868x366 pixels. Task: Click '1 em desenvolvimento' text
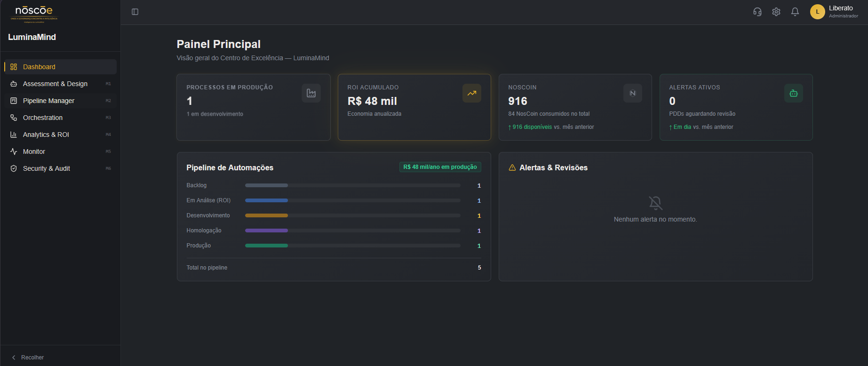point(215,114)
